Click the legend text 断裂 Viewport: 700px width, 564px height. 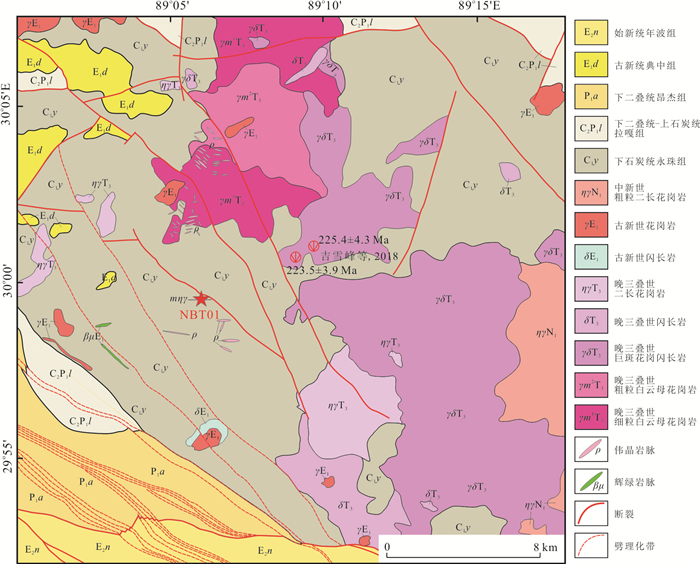[x=624, y=514]
